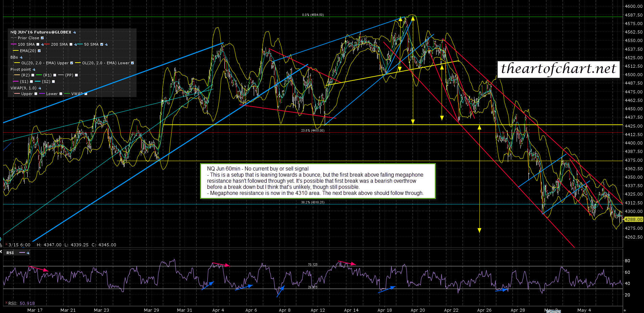644x313 pixels.
Task: Click wrench icon beside 100 SMA
Action: pyautogui.click(x=42, y=45)
